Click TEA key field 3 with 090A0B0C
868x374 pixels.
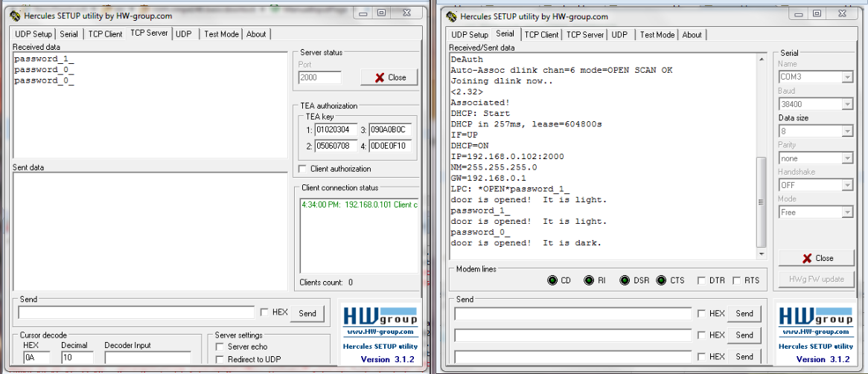pyautogui.click(x=390, y=131)
